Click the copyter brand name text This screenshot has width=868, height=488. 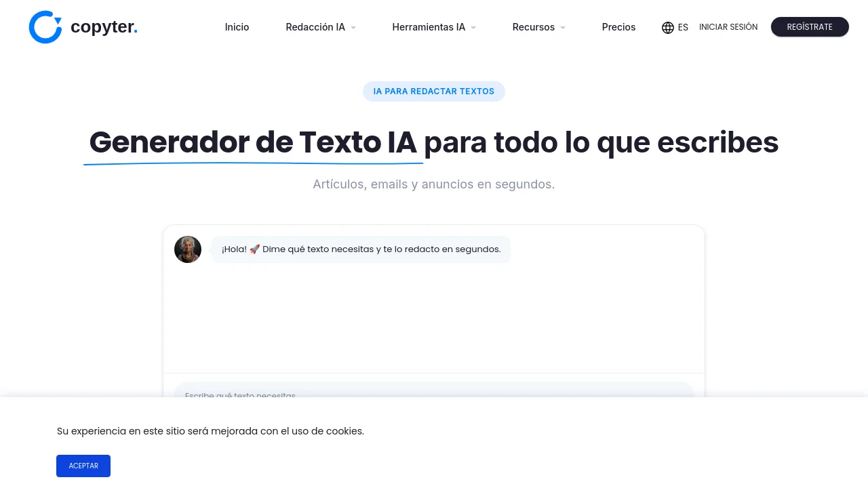pyautogui.click(x=104, y=27)
